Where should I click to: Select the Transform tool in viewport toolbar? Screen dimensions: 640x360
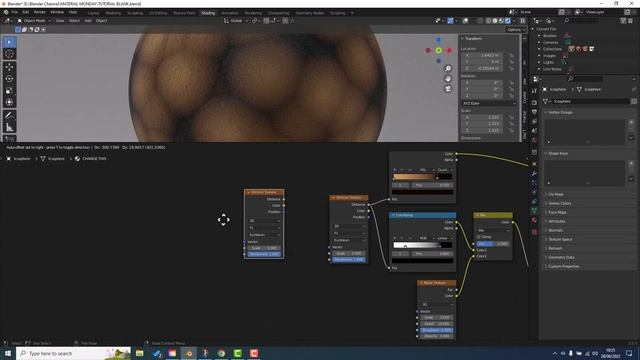9,102
